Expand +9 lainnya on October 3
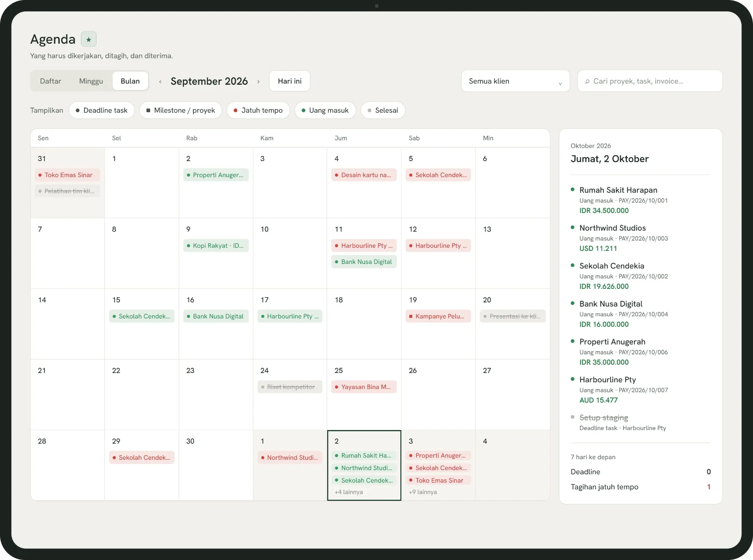This screenshot has height=560, width=753. (423, 492)
